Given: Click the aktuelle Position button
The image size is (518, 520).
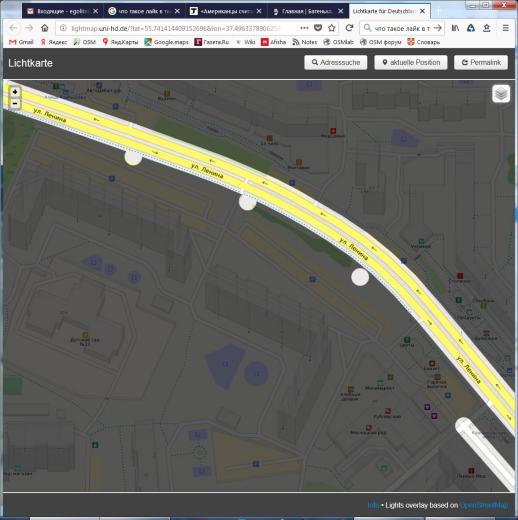Looking at the screenshot, I should point(411,62).
